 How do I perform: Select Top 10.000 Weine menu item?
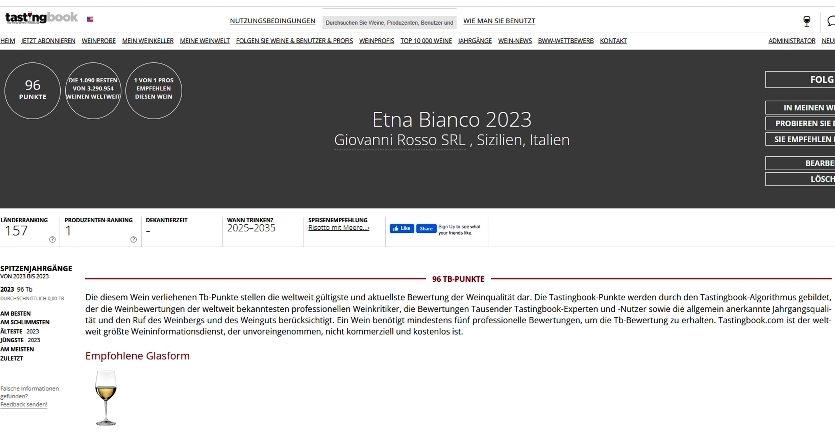pyautogui.click(x=426, y=41)
